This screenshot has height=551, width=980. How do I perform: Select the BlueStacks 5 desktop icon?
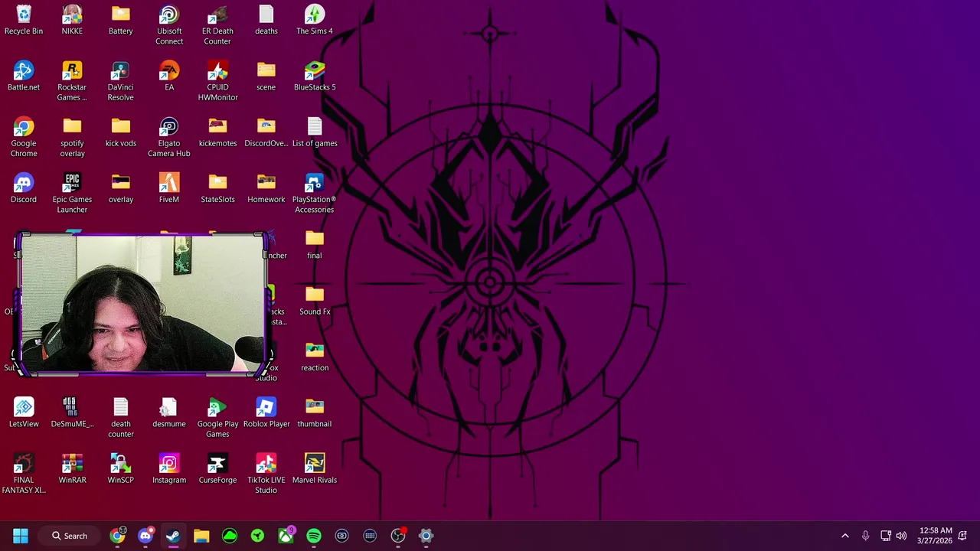tap(315, 77)
